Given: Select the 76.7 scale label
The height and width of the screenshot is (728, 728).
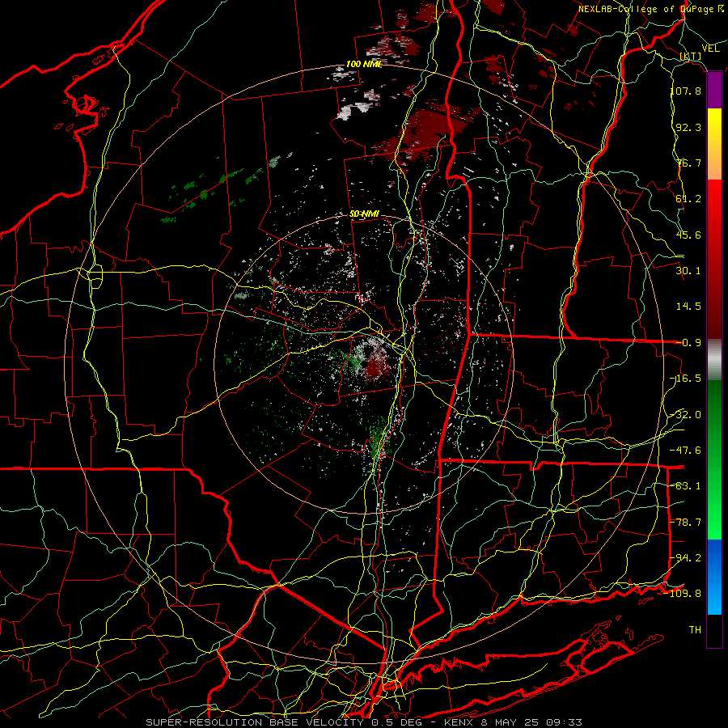Looking at the screenshot, I should click(x=688, y=163).
